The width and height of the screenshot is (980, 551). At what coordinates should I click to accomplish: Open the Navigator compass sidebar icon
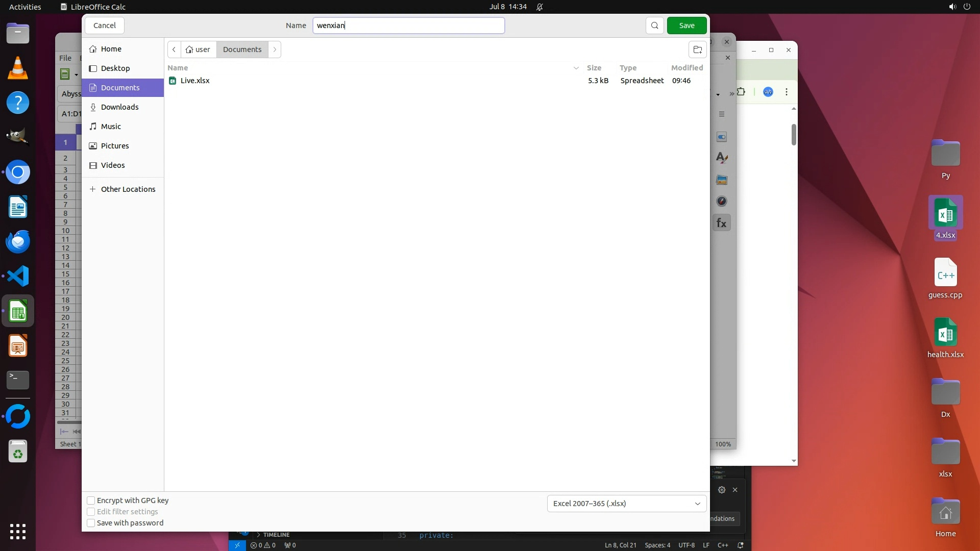[721, 202]
